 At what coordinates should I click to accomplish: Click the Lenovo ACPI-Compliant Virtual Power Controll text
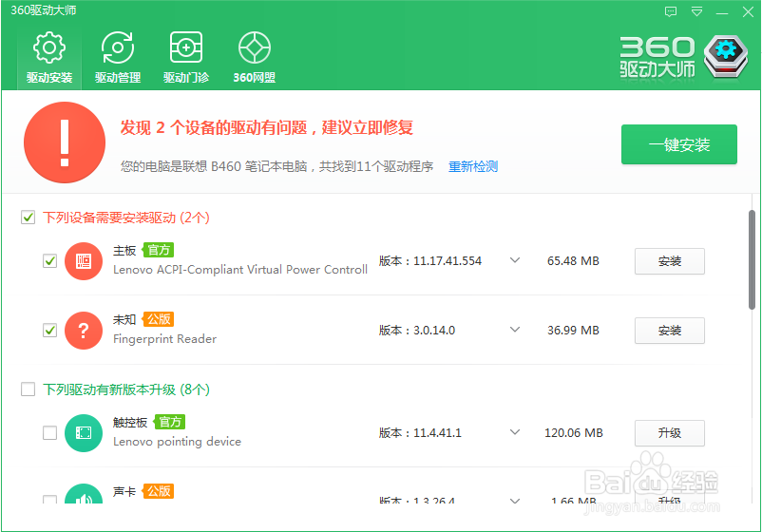(x=240, y=270)
